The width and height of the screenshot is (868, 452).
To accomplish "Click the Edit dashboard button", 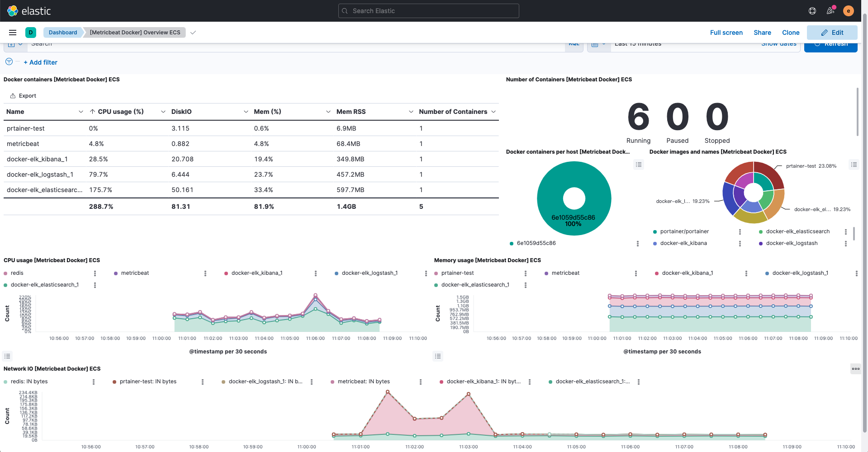I will tap(832, 33).
